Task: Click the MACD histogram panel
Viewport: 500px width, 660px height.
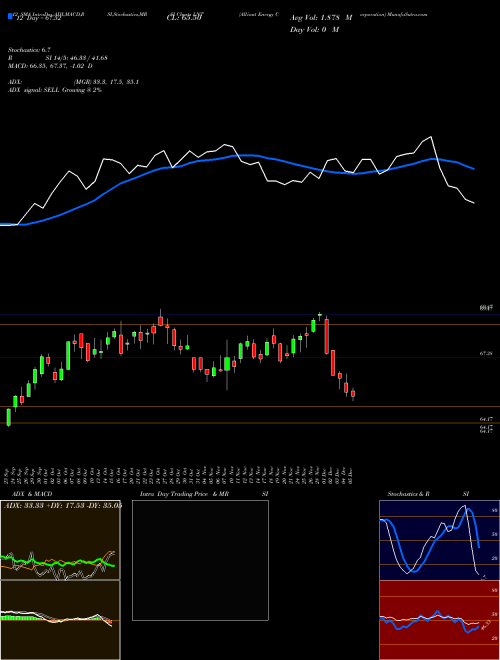Action: tap(60, 620)
